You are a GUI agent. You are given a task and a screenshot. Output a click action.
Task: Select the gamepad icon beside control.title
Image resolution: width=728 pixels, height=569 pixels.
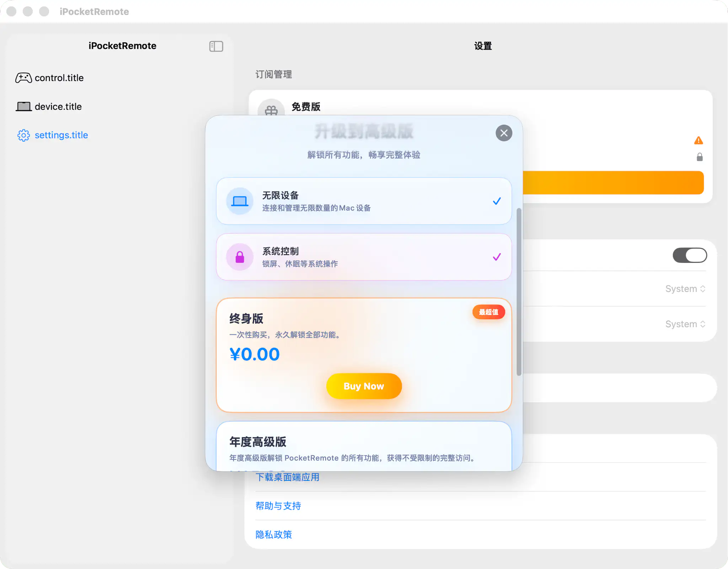(x=23, y=78)
